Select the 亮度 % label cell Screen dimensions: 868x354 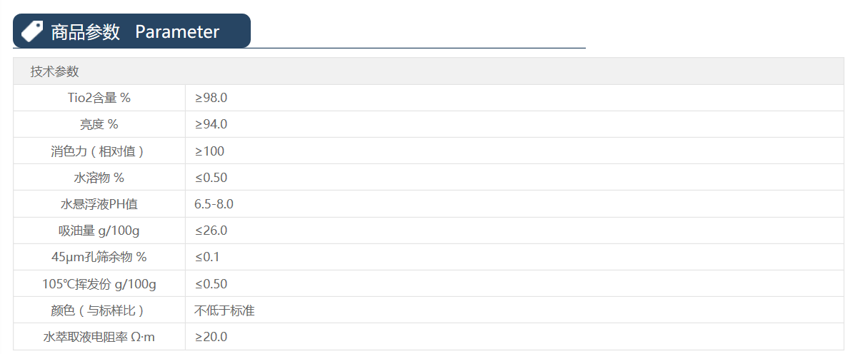(99, 124)
